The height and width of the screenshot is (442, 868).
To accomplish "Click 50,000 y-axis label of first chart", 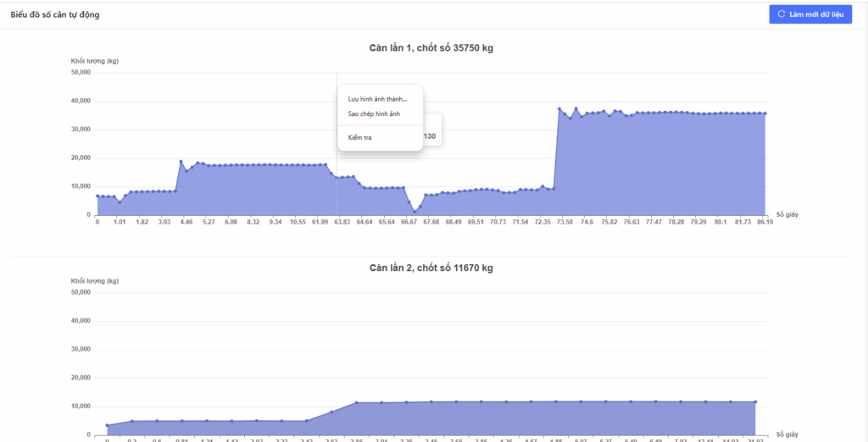I will click(x=81, y=73).
